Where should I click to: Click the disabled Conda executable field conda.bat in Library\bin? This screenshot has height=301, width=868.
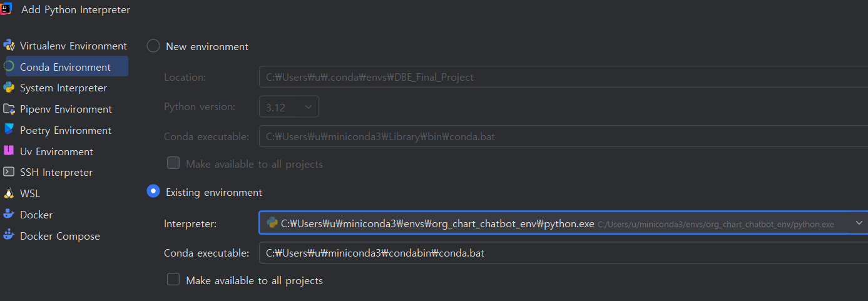(x=563, y=136)
